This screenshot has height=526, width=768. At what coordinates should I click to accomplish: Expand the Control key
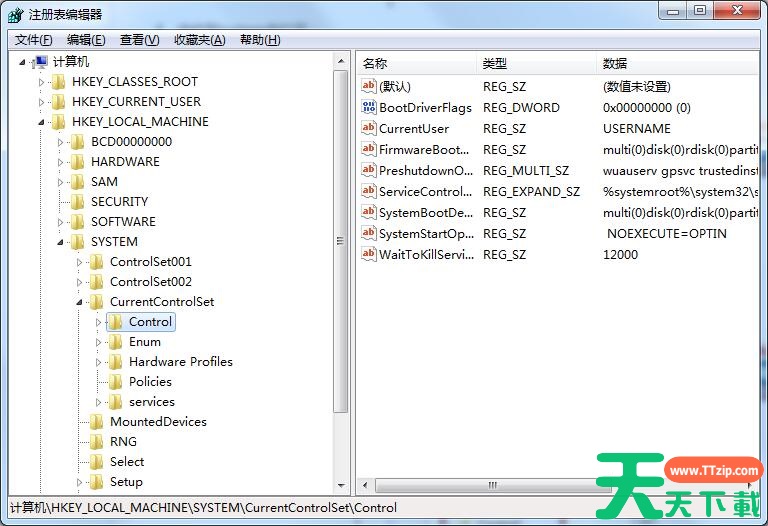[x=98, y=322]
